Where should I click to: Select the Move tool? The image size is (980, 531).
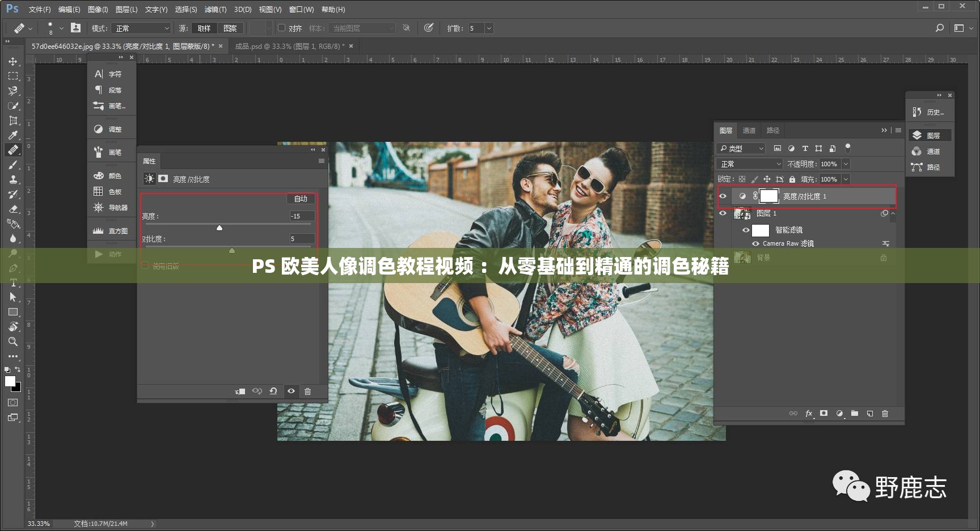13,61
